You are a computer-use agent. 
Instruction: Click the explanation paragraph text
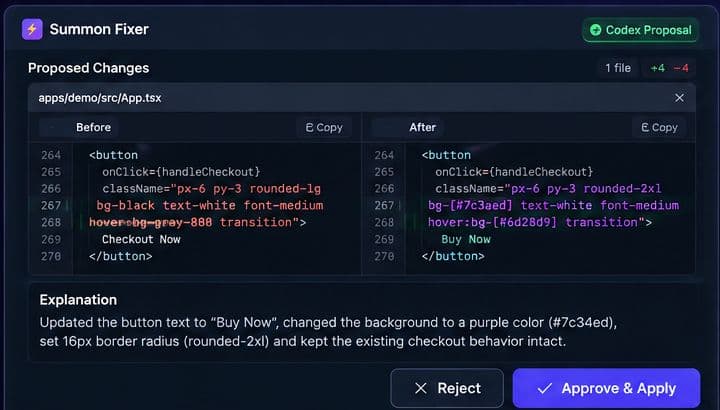coord(328,332)
